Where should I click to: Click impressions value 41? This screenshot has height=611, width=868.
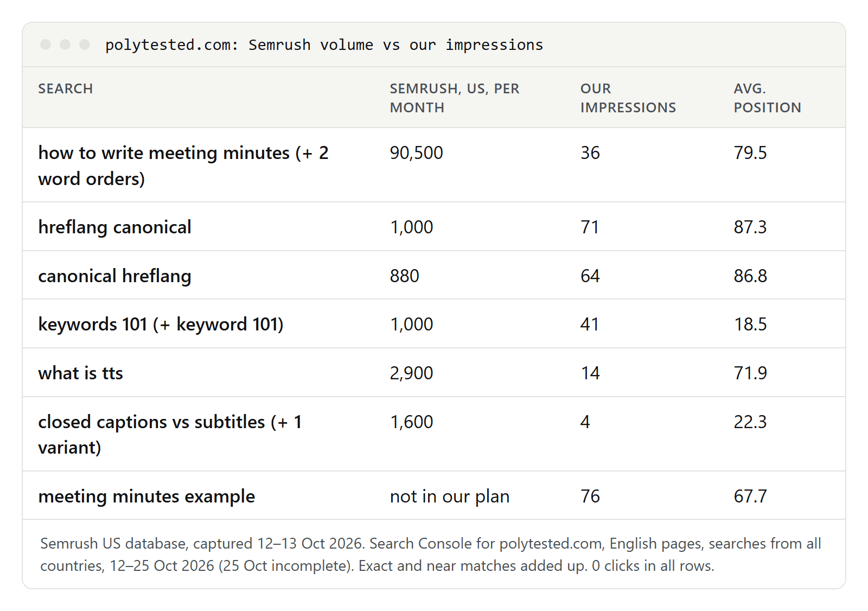(590, 324)
